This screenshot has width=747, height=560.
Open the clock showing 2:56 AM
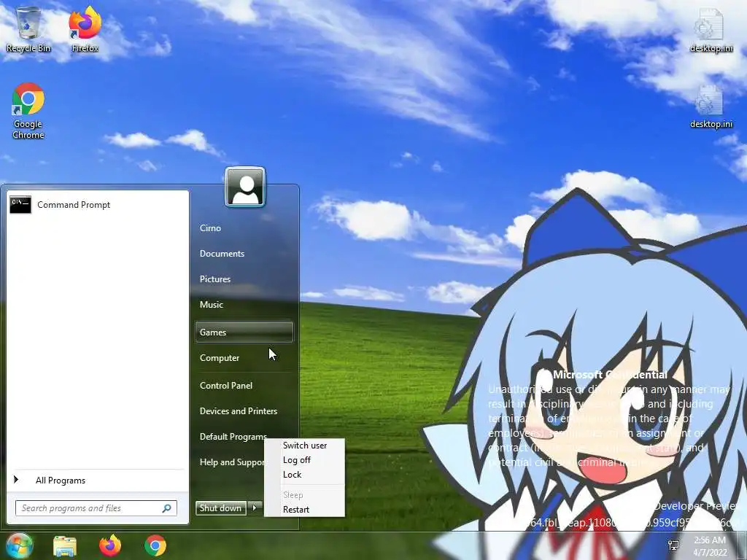(x=710, y=546)
